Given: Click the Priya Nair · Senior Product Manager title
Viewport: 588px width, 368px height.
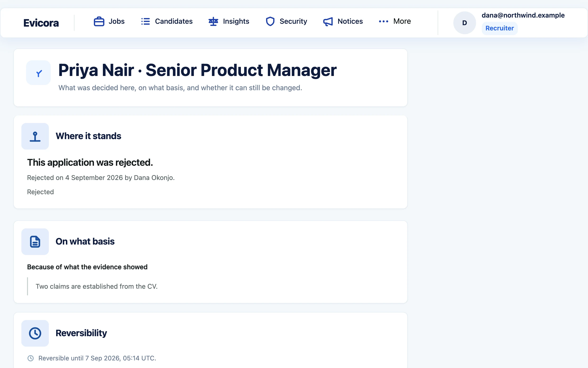Looking at the screenshot, I should (x=197, y=70).
